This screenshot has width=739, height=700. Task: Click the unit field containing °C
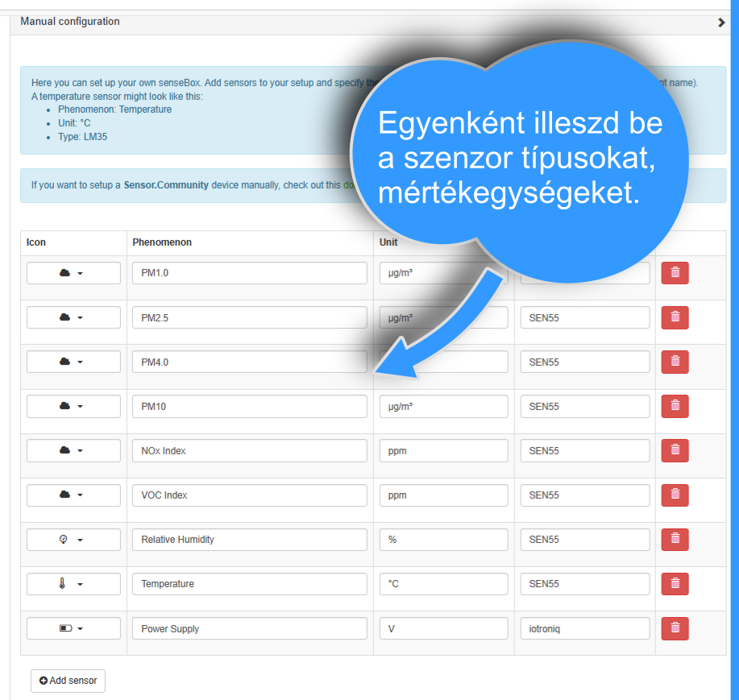[443, 584]
